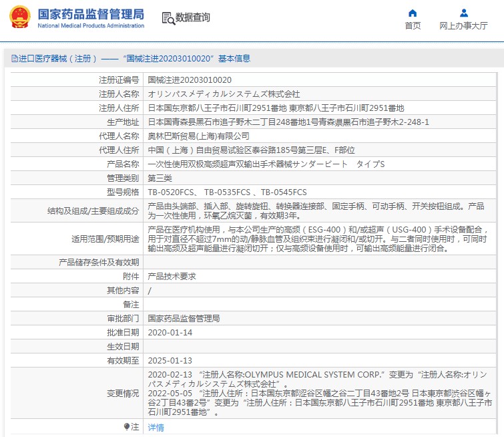Select the 2020-02-13 change record text
The height and width of the screenshot is (437, 504).
318,380
